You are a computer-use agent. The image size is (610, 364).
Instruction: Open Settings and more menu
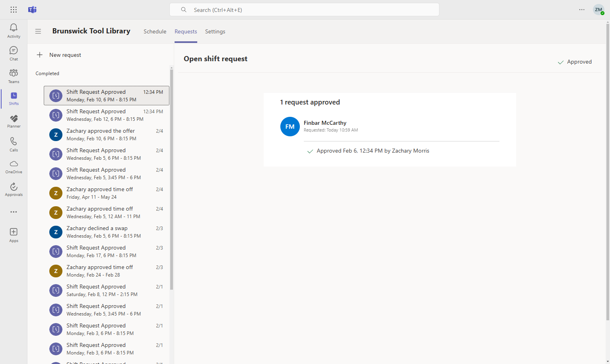582,10
